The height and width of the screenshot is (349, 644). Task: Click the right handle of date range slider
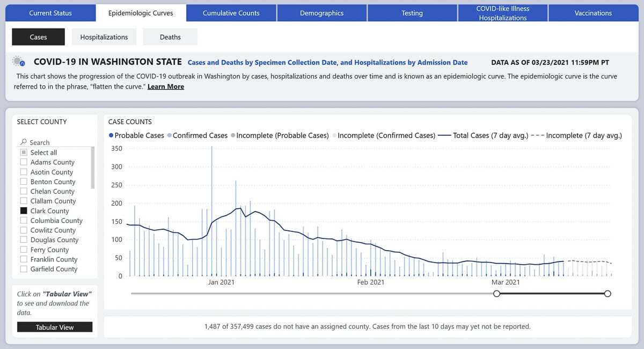pos(608,293)
